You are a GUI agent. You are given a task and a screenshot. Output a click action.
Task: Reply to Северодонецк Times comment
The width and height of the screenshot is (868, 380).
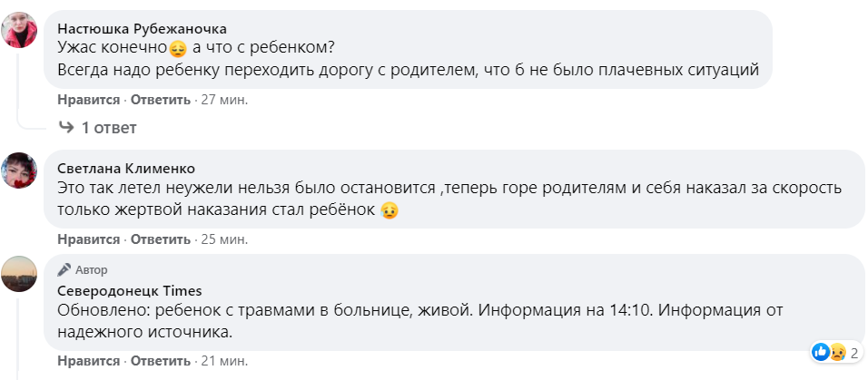click(x=161, y=362)
